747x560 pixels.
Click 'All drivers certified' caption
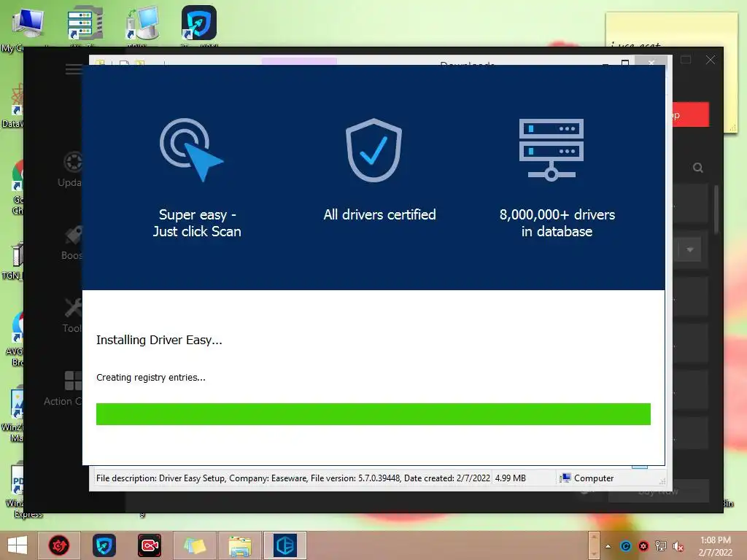379,215
